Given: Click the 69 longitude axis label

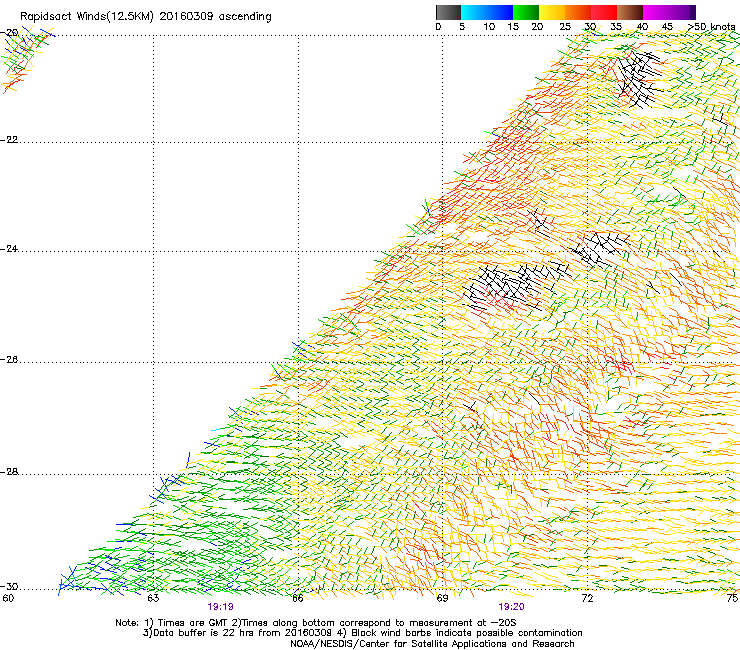Looking at the screenshot, I should [442, 598].
